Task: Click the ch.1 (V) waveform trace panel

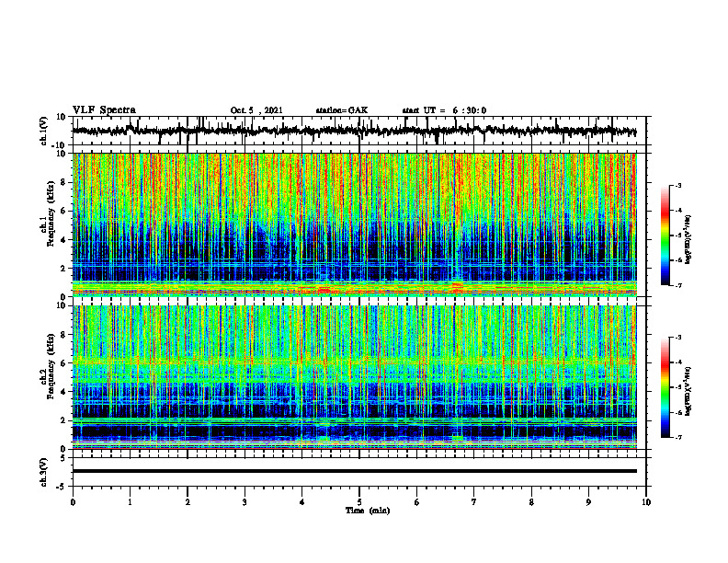Action: click(358, 131)
